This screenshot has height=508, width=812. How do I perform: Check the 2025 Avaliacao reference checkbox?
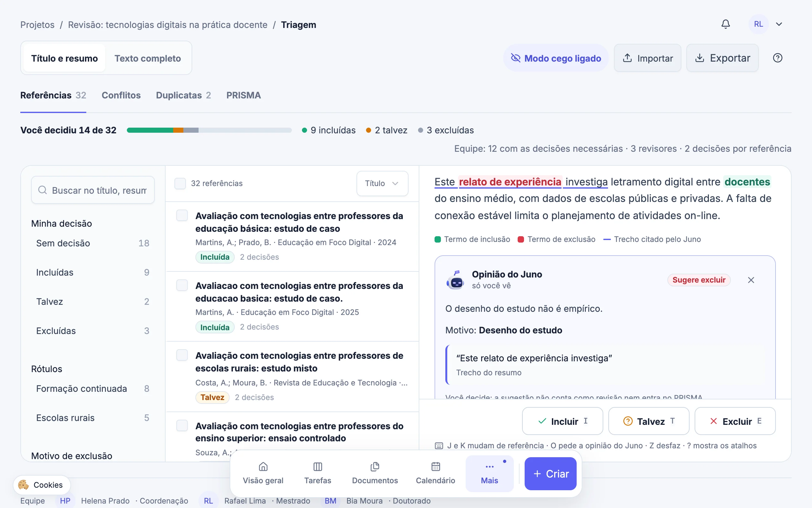tap(182, 285)
